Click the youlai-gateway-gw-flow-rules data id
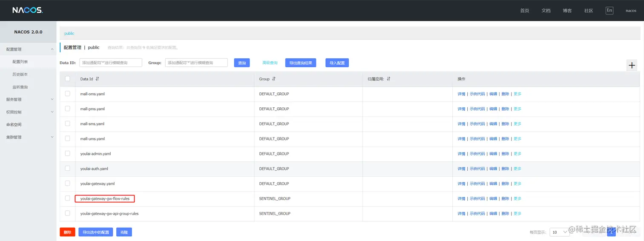This screenshot has height=241, width=644. tap(105, 198)
